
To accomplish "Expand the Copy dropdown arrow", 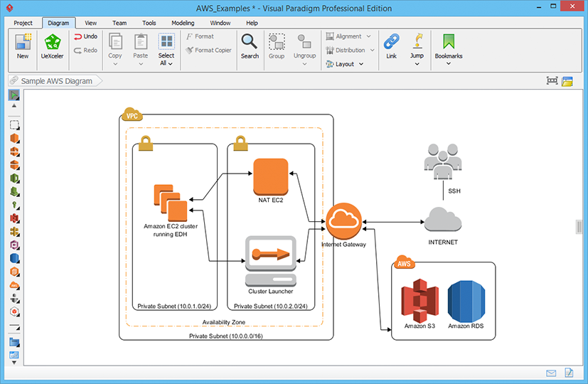I will 115,64.
